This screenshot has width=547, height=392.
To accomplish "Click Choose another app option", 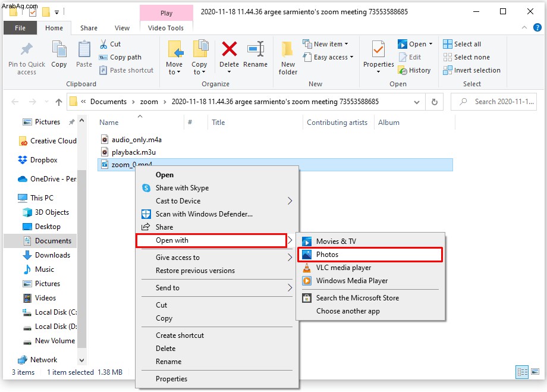I will coord(370,311).
